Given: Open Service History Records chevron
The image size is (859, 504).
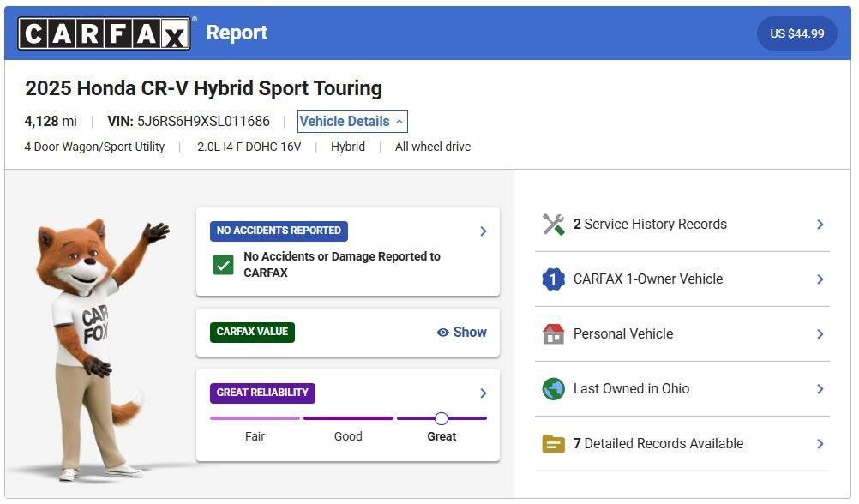Looking at the screenshot, I should click(820, 224).
